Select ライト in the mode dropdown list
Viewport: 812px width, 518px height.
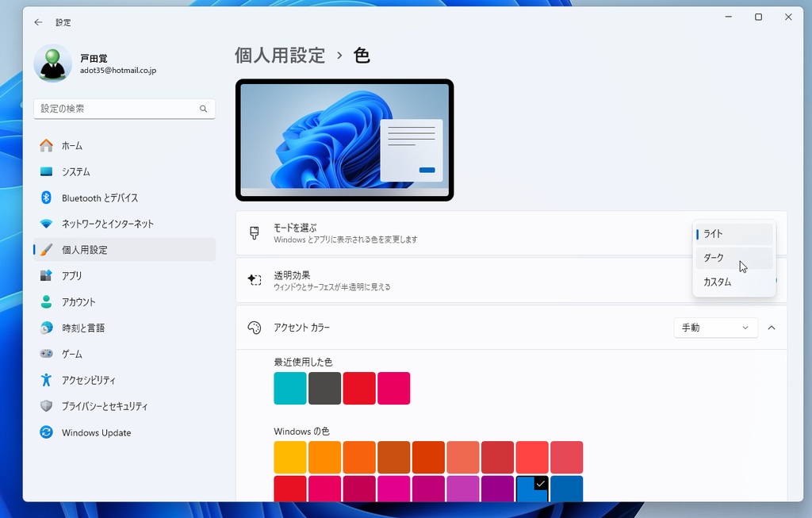pos(733,234)
